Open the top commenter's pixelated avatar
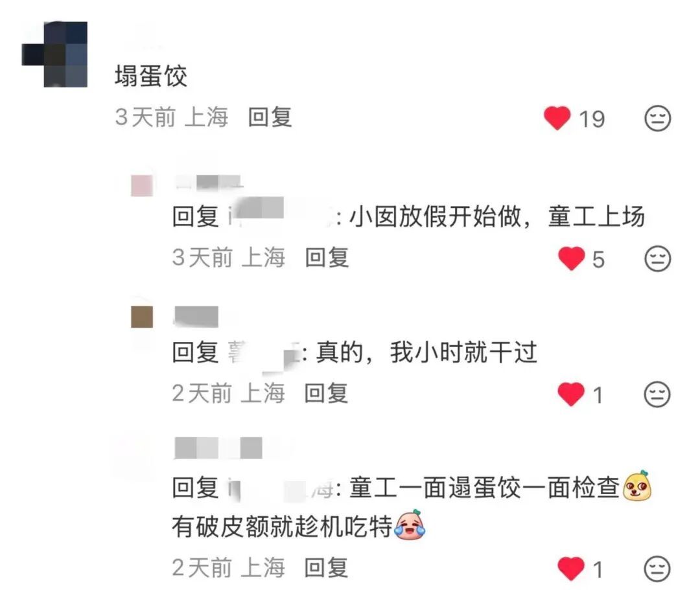 (54, 54)
